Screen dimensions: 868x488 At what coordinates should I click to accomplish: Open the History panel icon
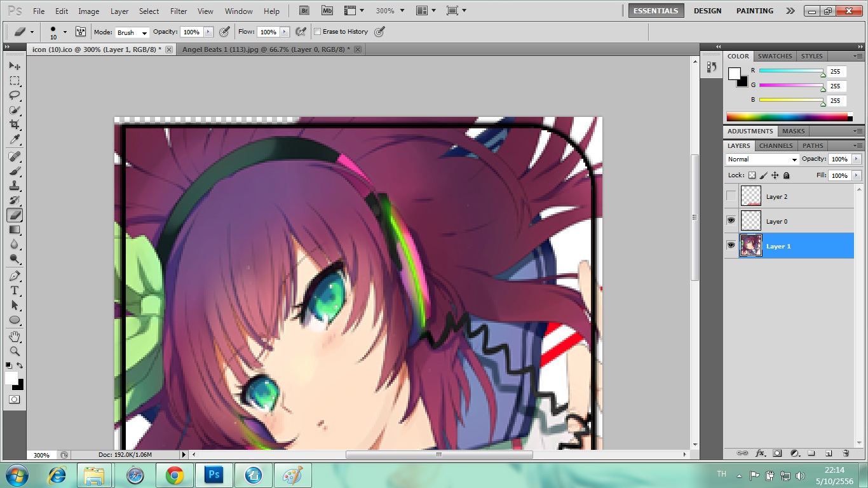click(711, 67)
